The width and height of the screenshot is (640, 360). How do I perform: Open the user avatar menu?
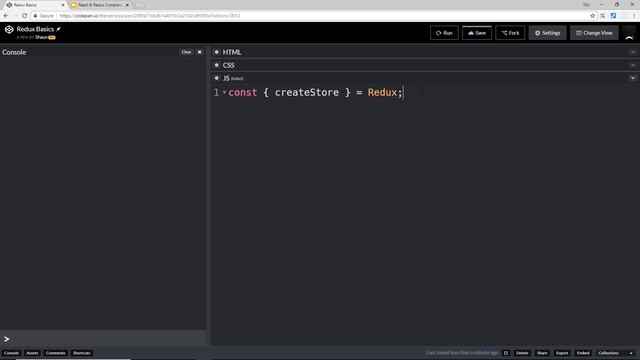pyautogui.click(x=629, y=33)
